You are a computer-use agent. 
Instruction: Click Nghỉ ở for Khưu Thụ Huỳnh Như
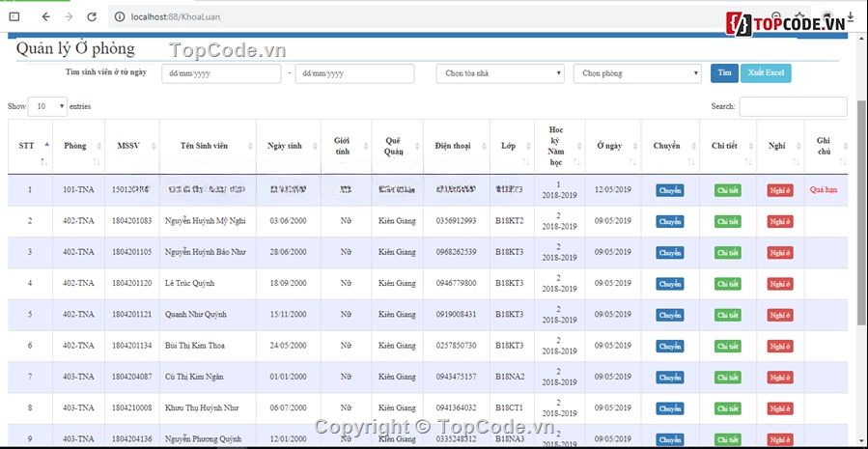point(780,409)
